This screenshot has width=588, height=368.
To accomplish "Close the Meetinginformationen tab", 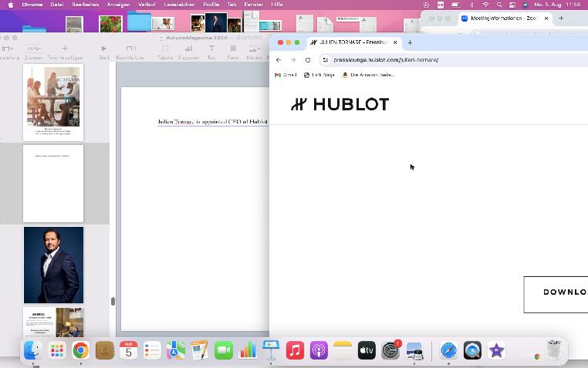I will click(546, 18).
